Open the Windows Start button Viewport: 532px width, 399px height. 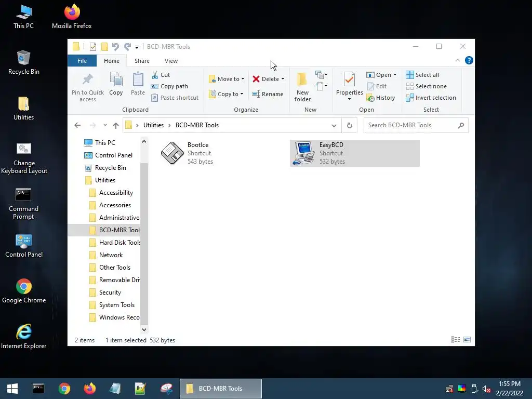[x=12, y=389]
